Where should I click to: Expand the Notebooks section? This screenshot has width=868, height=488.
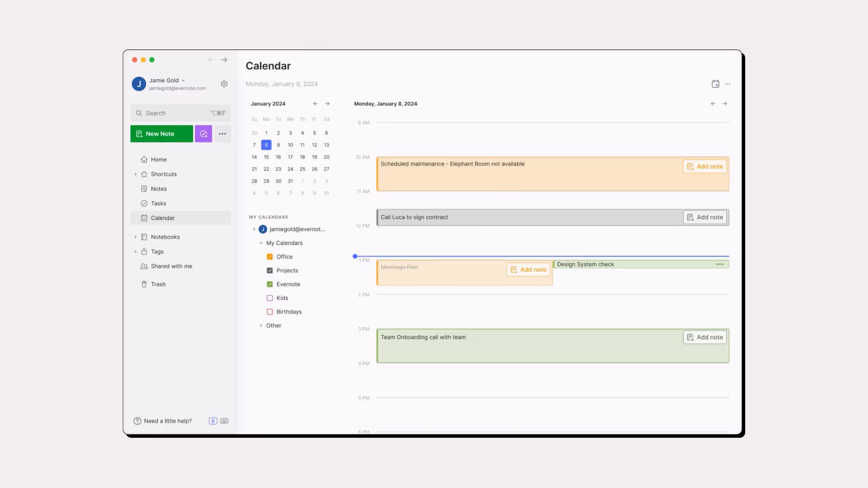pyautogui.click(x=136, y=237)
